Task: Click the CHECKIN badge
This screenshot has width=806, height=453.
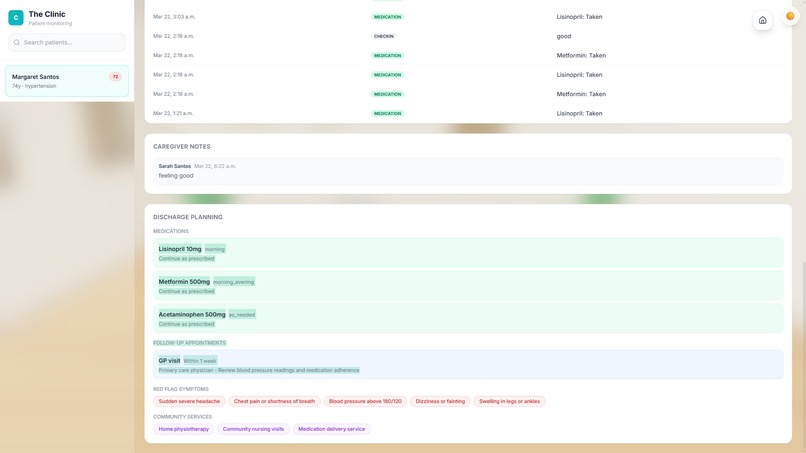Action: tap(383, 37)
